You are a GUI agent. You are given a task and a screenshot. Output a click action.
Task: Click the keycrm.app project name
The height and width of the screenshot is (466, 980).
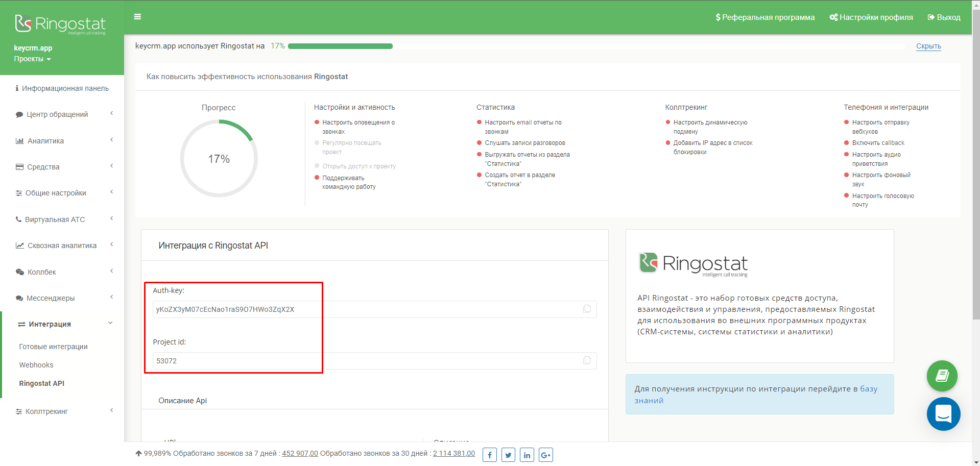tap(33, 48)
